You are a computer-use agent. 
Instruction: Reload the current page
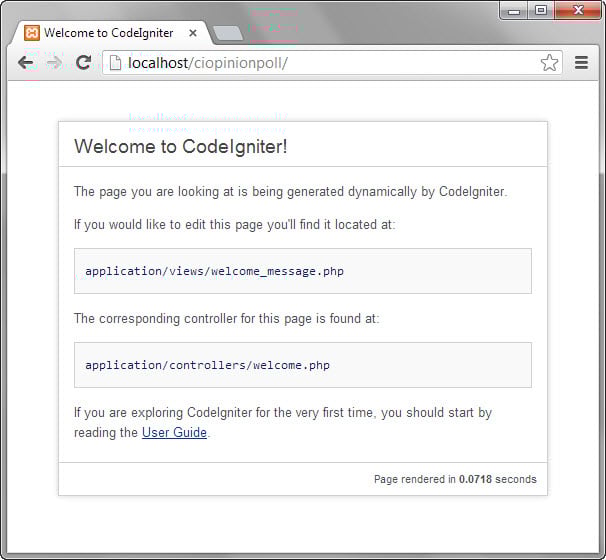(x=84, y=63)
